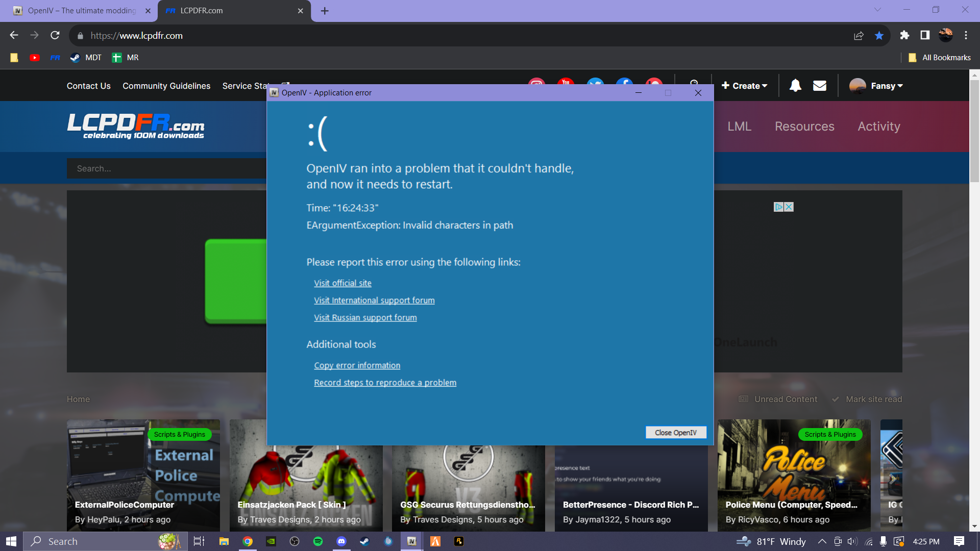Open Spotify from the taskbar
Screen dimensions: 980x551
click(318, 541)
